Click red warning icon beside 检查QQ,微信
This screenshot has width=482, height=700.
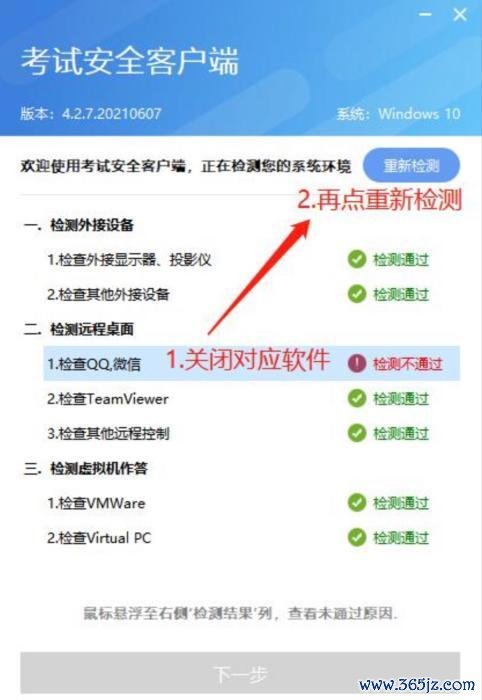click(357, 363)
